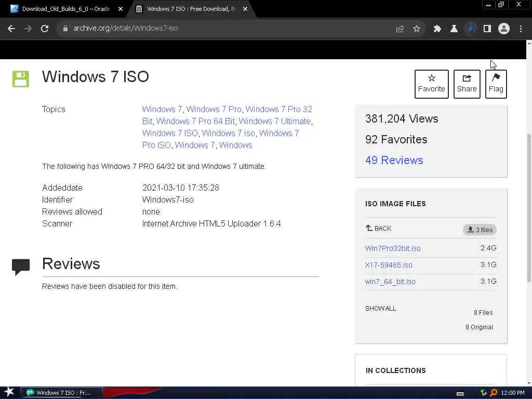This screenshot has height=399, width=532.
Task: Toggle the browser side panel icon
Action: [487, 29]
